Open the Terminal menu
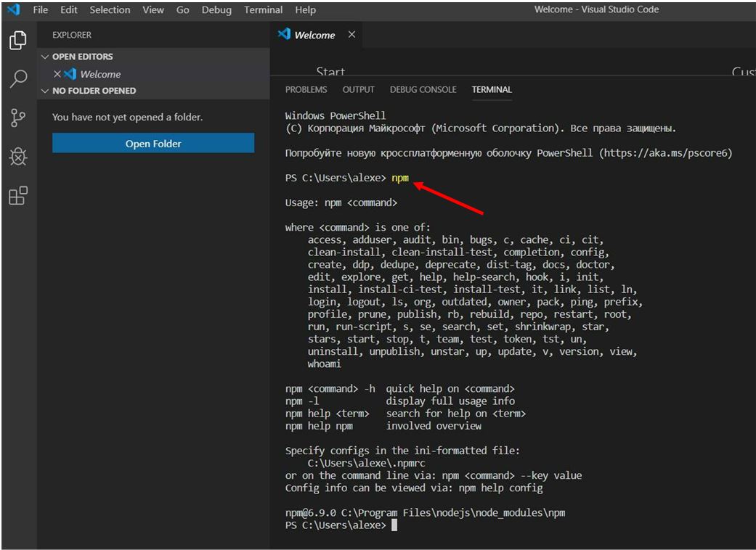 (x=263, y=10)
